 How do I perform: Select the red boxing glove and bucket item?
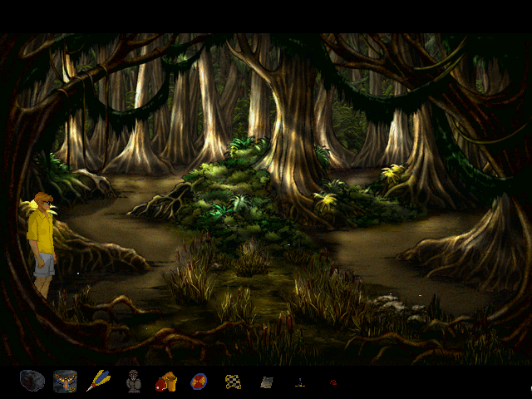click(166, 382)
